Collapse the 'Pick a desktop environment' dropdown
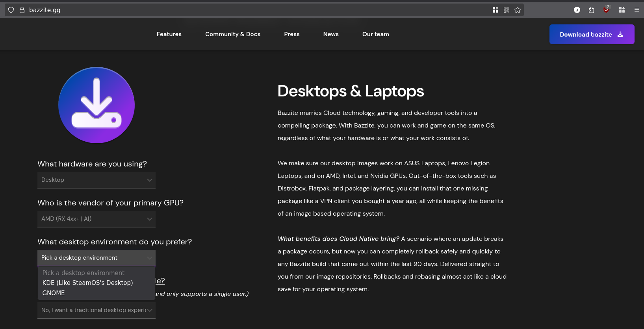Viewport: 644px width, 329px height. (97, 258)
